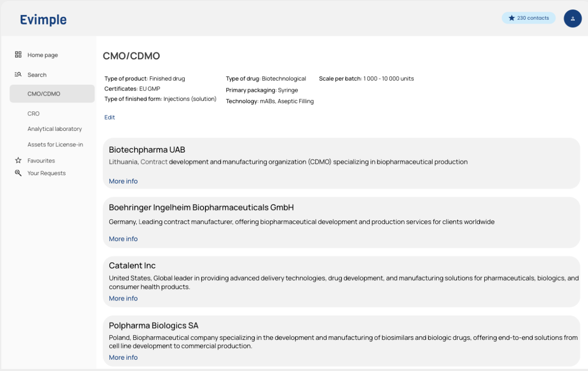
Task: Click the Polpharma Biologics SA title
Action: point(154,325)
